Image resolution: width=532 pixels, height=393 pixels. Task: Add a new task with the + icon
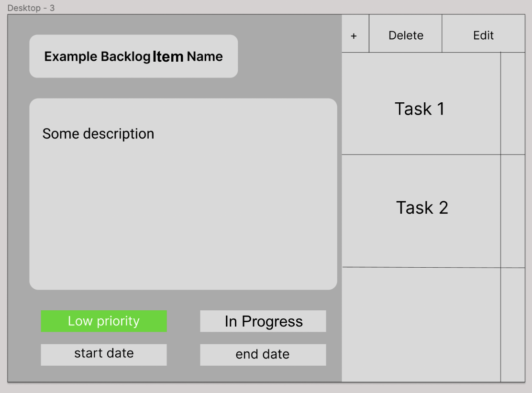pos(354,33)
